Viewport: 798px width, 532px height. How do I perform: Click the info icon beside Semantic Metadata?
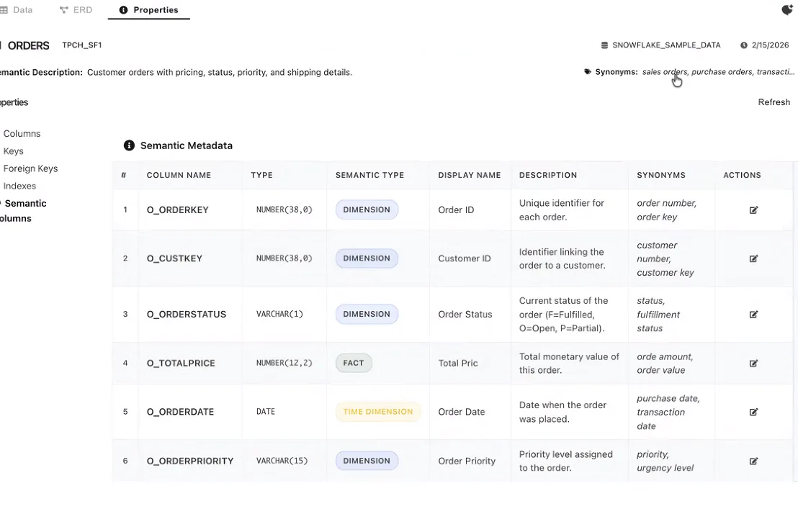[x=129, y=145]
